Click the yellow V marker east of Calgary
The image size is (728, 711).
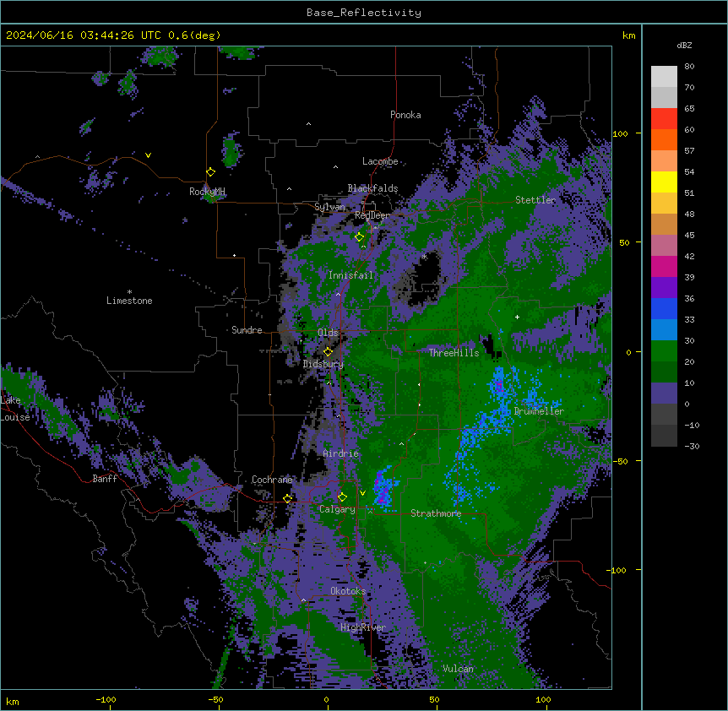tap(362, 493)
